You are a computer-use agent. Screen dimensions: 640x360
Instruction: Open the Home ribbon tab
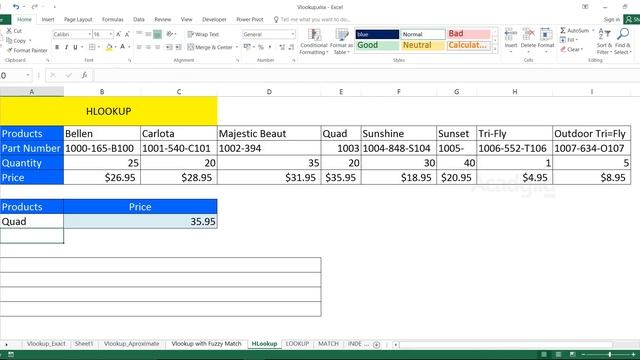24,19
